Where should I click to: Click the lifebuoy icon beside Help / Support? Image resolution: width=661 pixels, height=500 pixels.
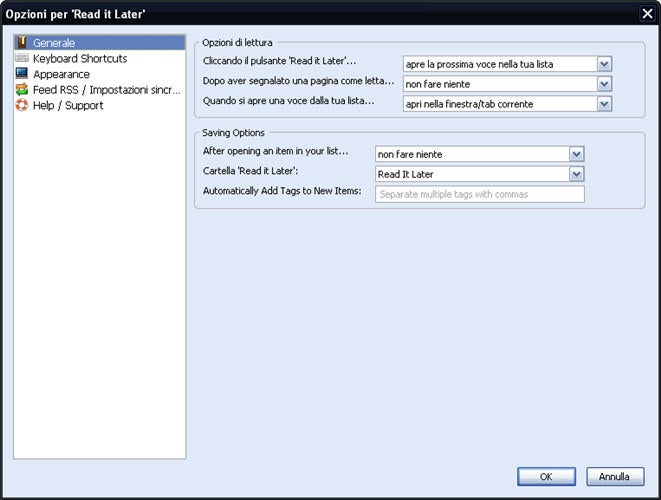click(x=21, y=105)
